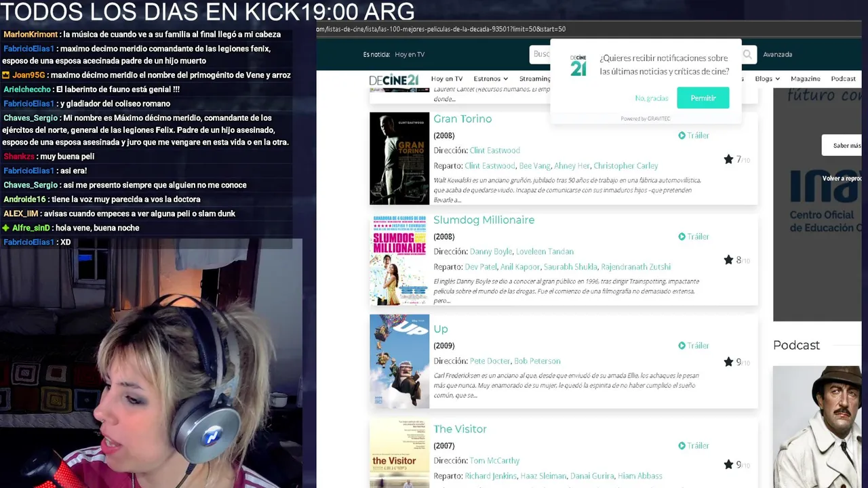Allow notifications with Permitir button
Viewport: 868px width, 488px height.
pyautogui.click(x=703, y=98)
